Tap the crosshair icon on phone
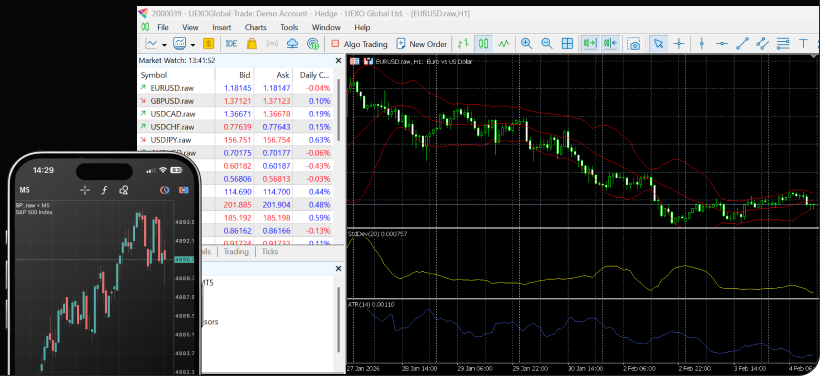The height and width of the screenshot is (376, 820). click(85, 190)
